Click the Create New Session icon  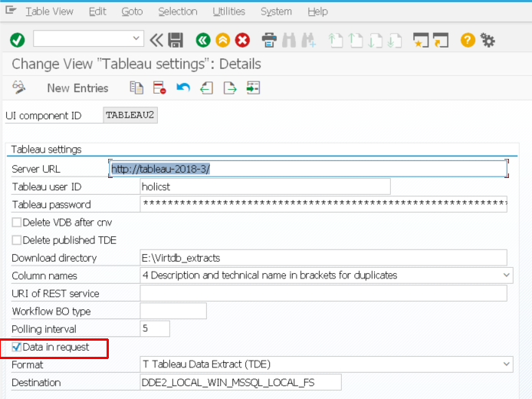tap(421, 40)
